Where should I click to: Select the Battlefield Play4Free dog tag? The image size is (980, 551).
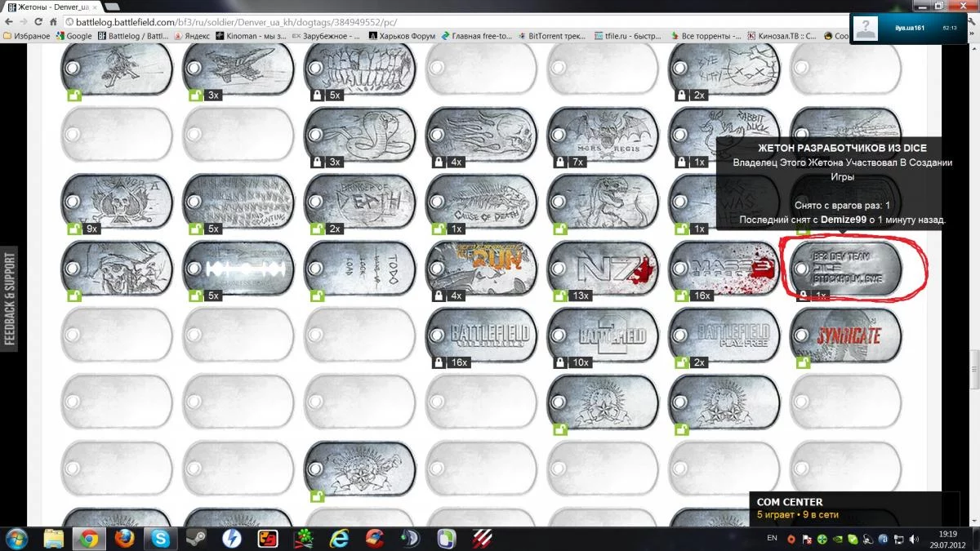coord(724,335)
